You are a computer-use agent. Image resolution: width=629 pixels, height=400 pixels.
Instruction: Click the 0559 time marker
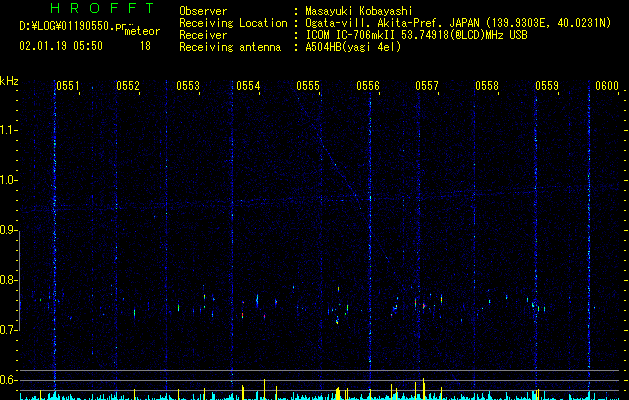[x=547, y=86]
